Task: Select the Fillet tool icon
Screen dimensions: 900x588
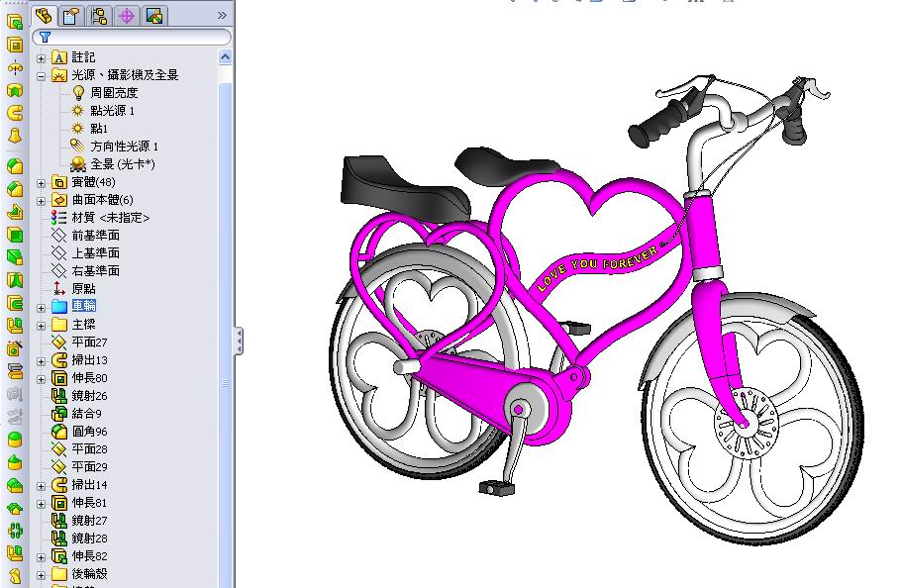Action: point(15,166)
